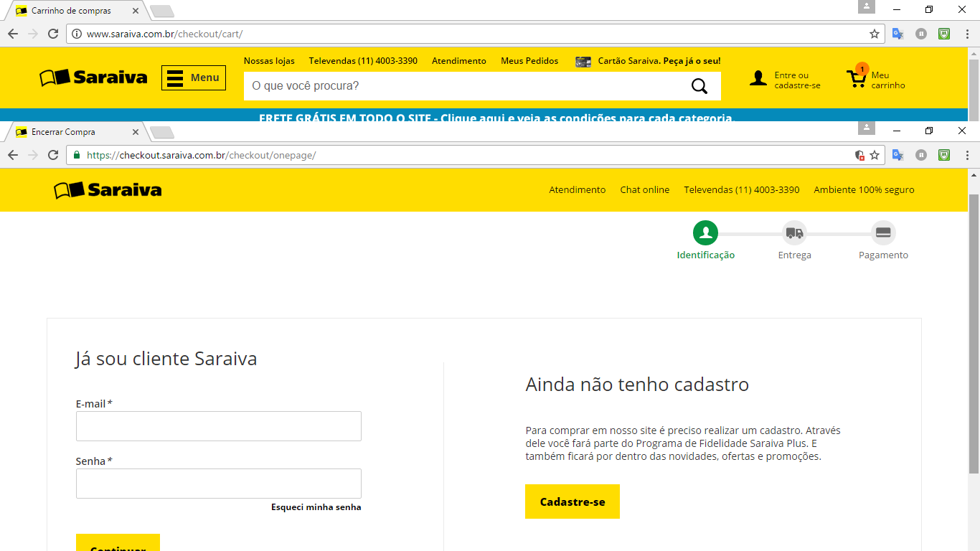Click gray circular extension icon in cart window
Screen dimensions: 980x551
pos(921,34)
